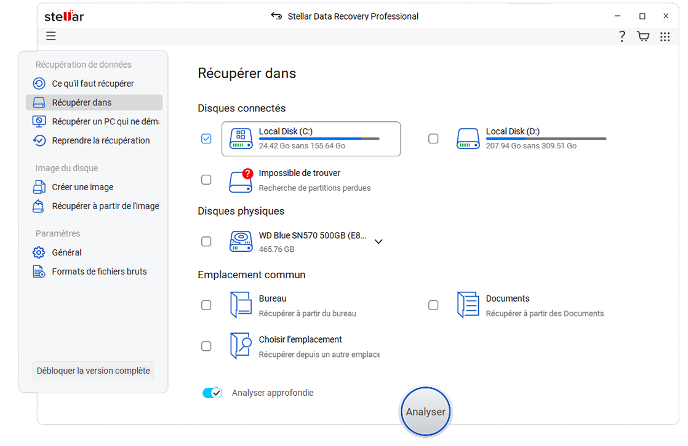The image size is (688, 446).
Task: Click the 'Reprendre la récupération' icon
Action: (x=39, y=140)
